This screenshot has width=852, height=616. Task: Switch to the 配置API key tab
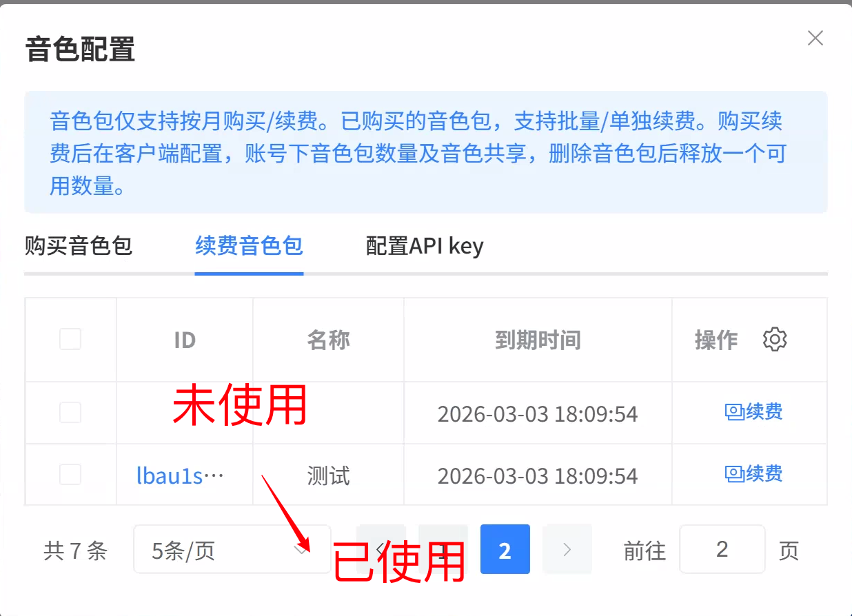pos(425,246)
